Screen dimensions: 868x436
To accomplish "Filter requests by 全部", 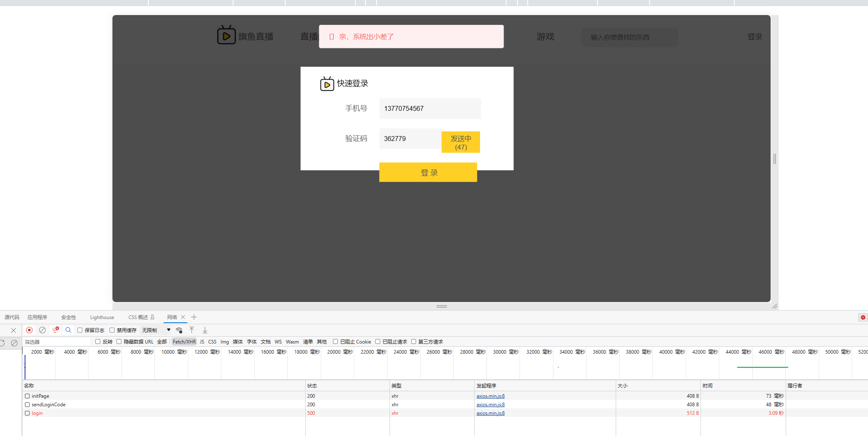I will pos(162,342).
